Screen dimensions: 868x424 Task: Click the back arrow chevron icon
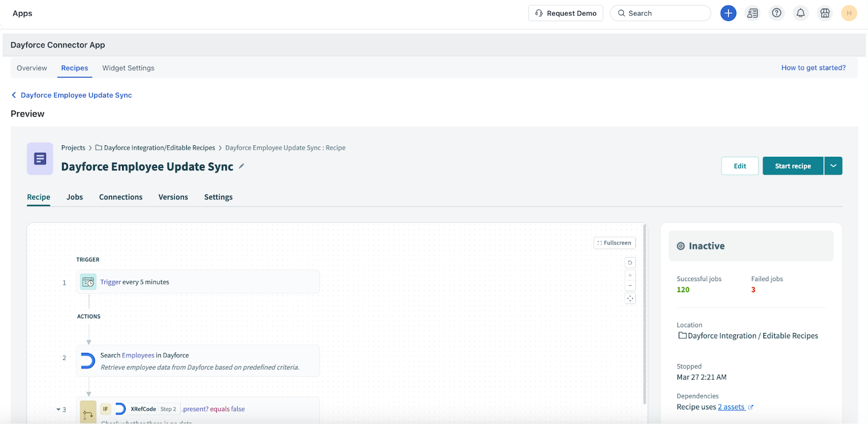tap(14, 95)
